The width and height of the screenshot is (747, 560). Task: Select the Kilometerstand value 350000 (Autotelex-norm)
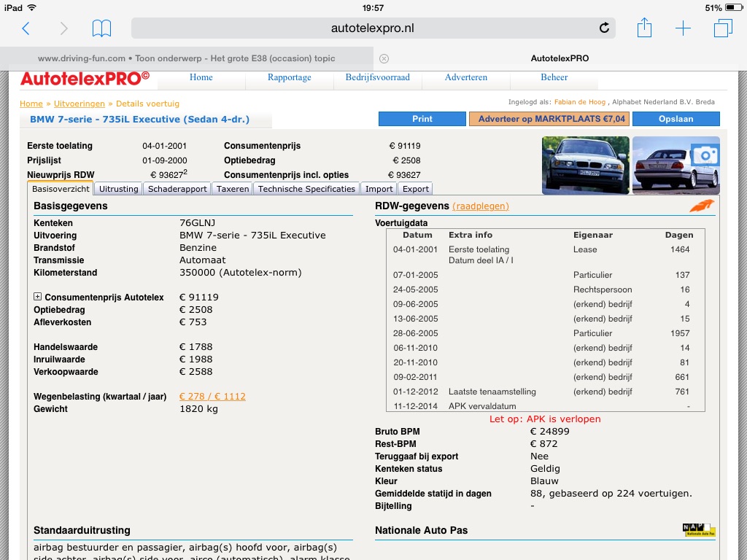pyautogui.click(x=241, y=273)
